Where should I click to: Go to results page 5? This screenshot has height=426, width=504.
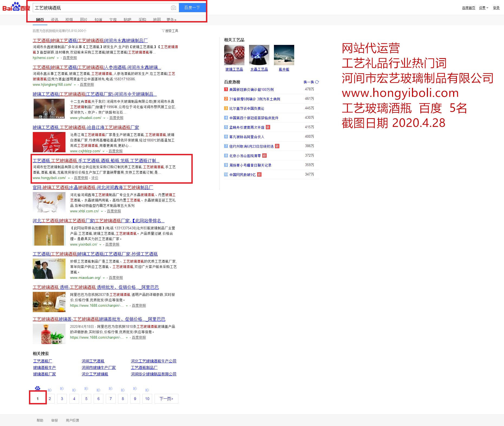click(x=86, y=399)
